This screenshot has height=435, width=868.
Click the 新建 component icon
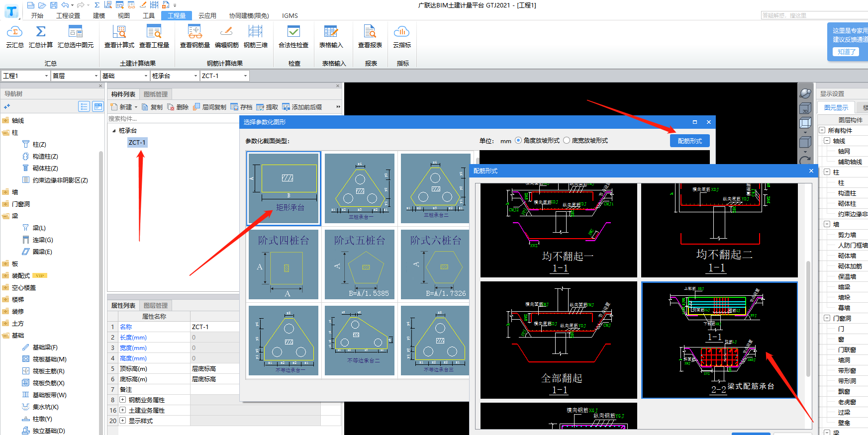[114, 107]
